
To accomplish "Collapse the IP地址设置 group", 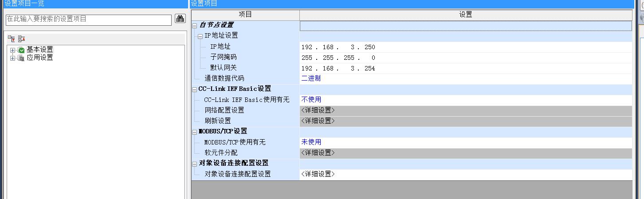I will click(x=200, y=36).
